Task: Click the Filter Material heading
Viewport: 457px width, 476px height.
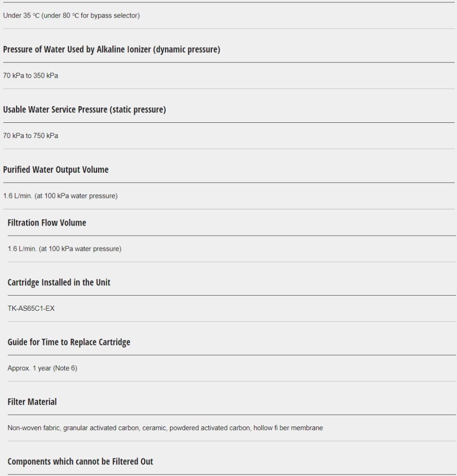Action: click(32, 402)
